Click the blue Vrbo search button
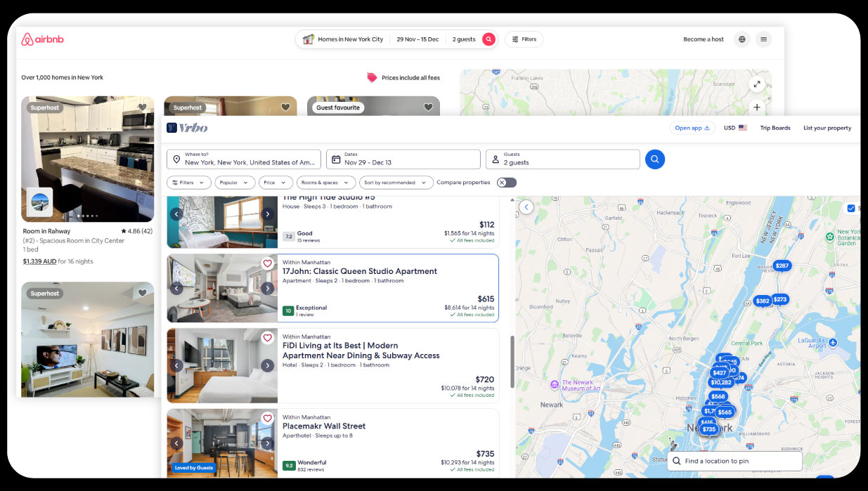 click(x=654, y=159)
